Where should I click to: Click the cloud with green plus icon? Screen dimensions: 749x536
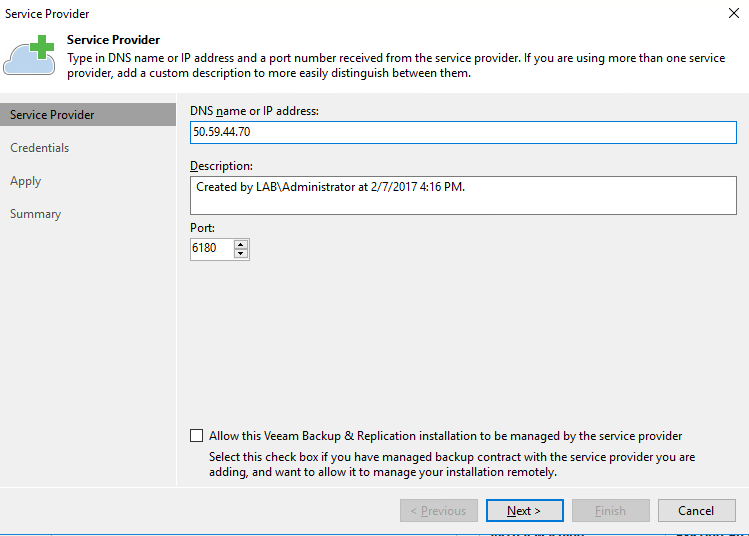(x=29, y=56)
